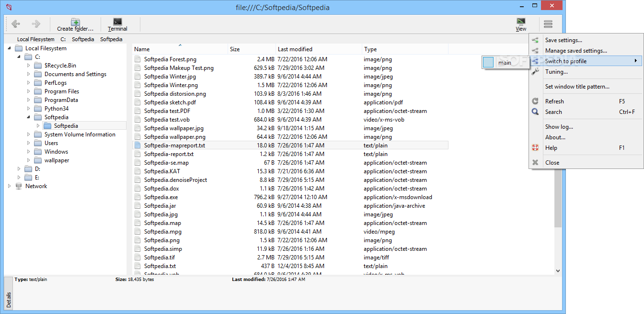
Task: Click the app logo in title bar
Action: [9, 7]
